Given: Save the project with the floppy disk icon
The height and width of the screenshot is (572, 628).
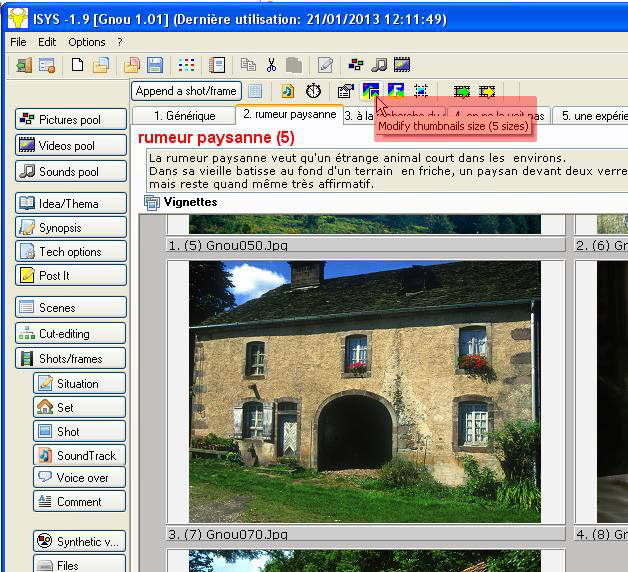Looking at the screenshot, I should click(x=155, y=65).
